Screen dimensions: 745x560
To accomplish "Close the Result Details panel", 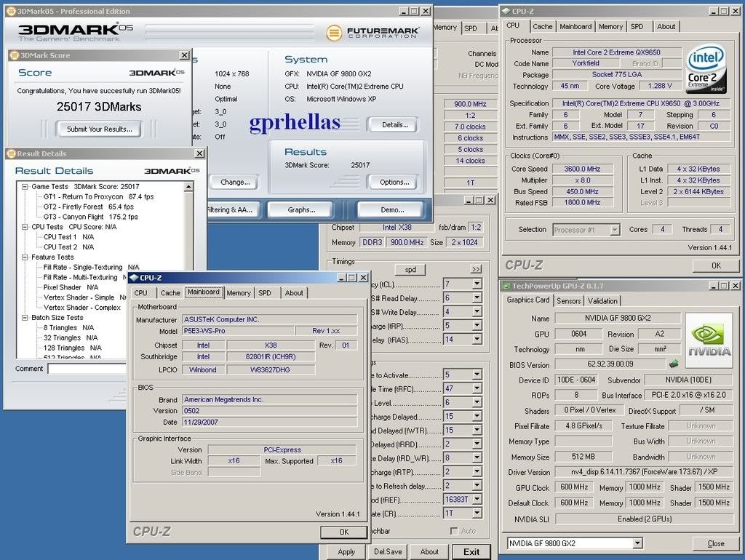I will click(x=200, y=153).
